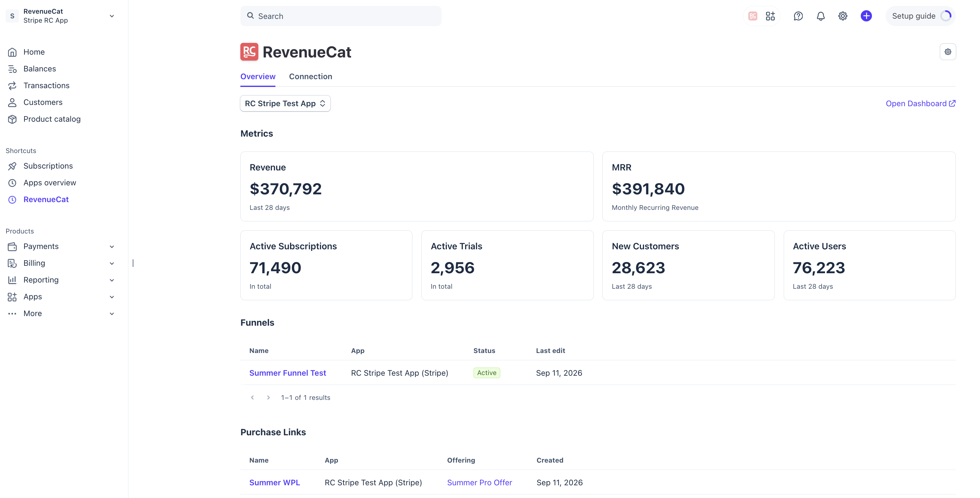Click the Customers person icon
The height and width of the screenshot is (498, 980).
[12, 102]
